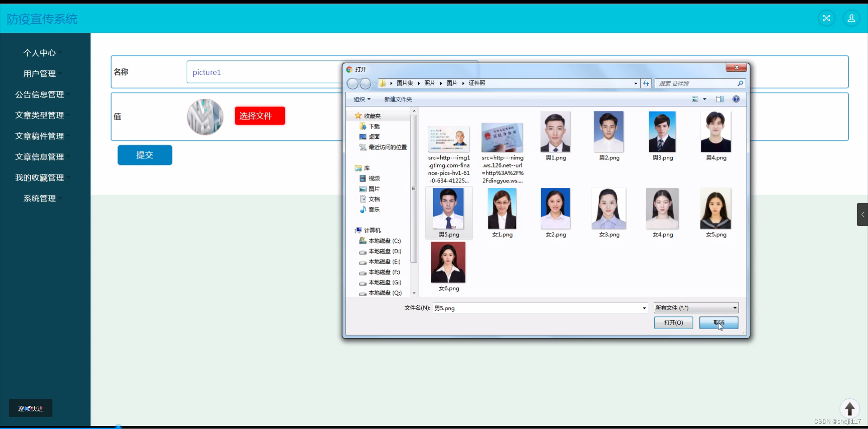
Task: Open the help icon in the dialog toolbar
Action: (x=736, y=99)
